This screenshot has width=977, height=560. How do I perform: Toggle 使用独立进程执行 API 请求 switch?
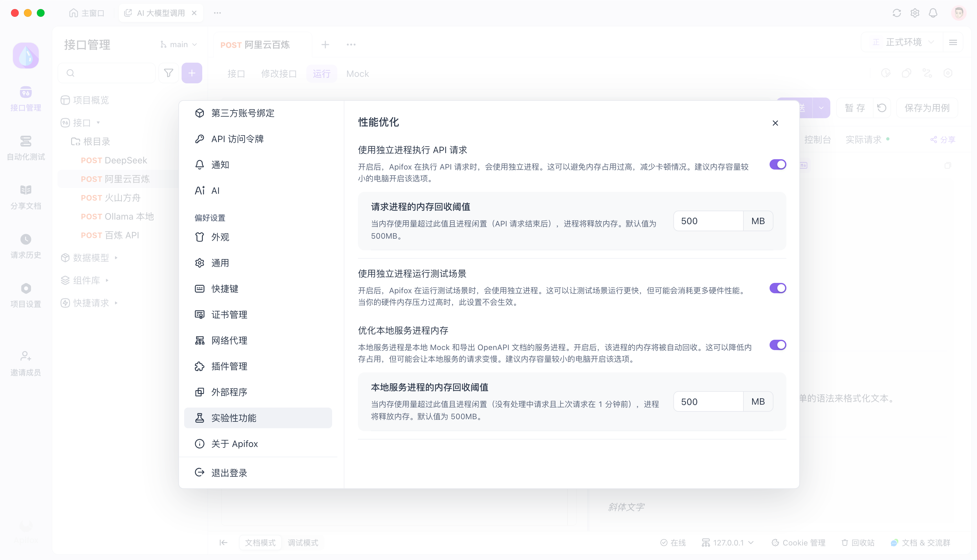click(777, 165)
